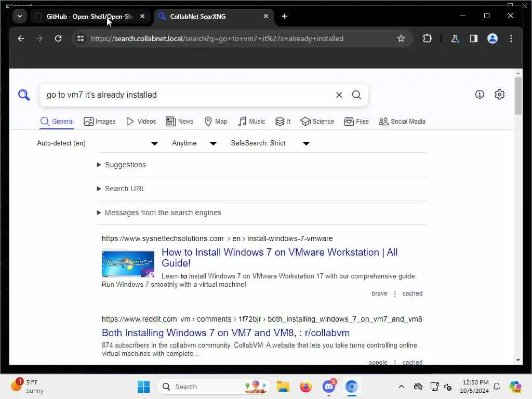
Task: Open the 12:50 PM clock and date
Action: pyautogui.click(x=474, y=387)
